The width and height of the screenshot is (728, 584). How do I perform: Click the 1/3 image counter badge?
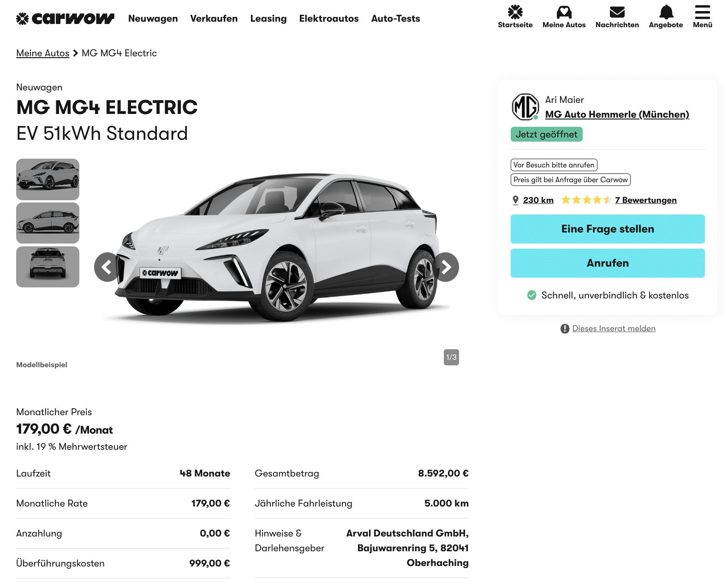(451, 358)
